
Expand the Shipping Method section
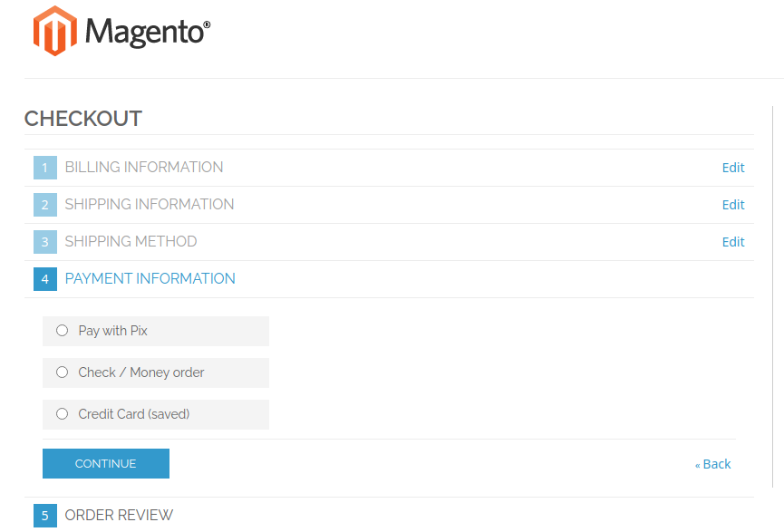pos(131,242)
